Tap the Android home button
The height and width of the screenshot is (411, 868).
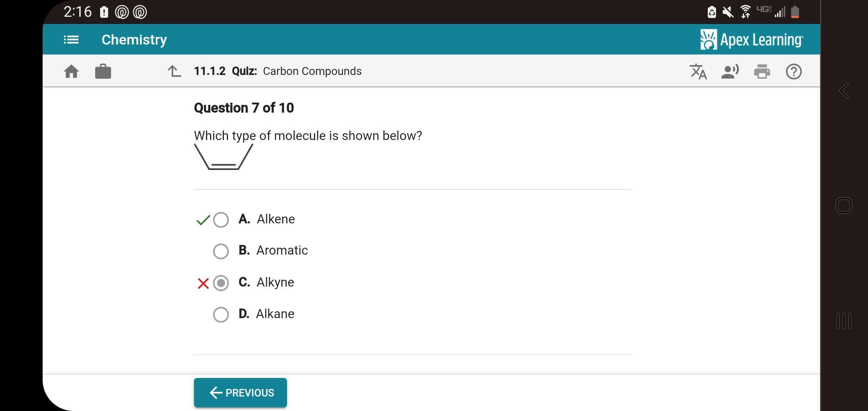point(844,205)
